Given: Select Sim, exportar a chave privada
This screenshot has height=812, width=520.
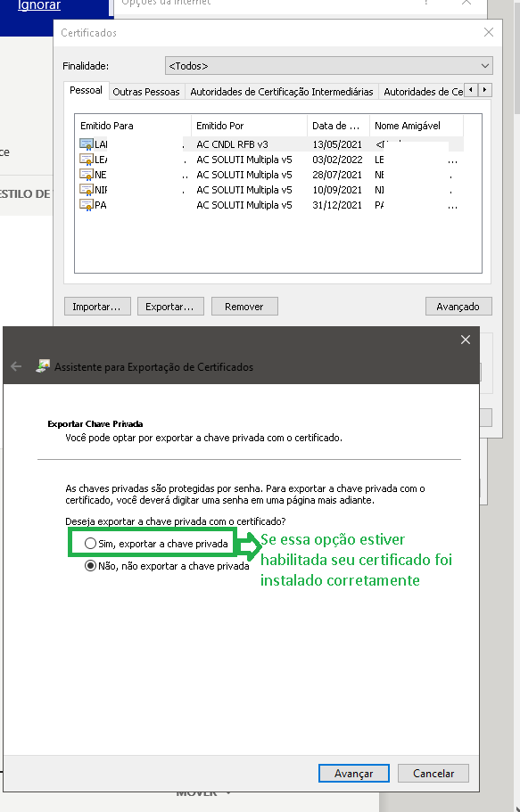Looking at the screenshot, I should [x=91, y=543].
